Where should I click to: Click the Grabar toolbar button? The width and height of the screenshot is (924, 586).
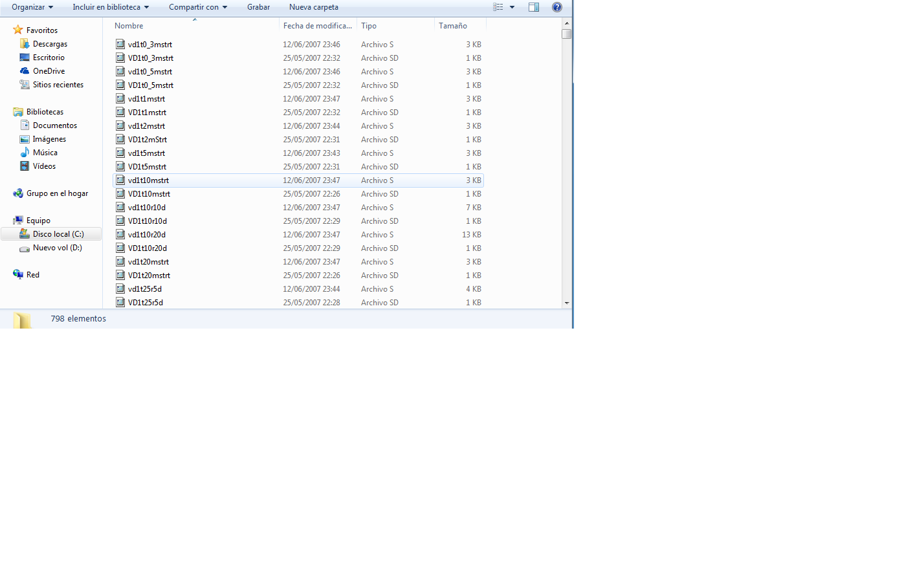tap(258, 7)
